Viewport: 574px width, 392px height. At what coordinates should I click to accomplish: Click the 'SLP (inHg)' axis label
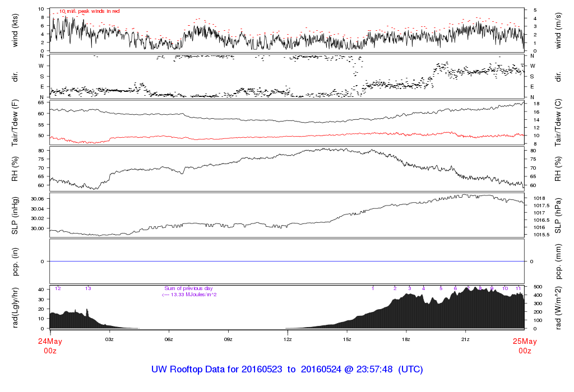click(x=15, y=216)
